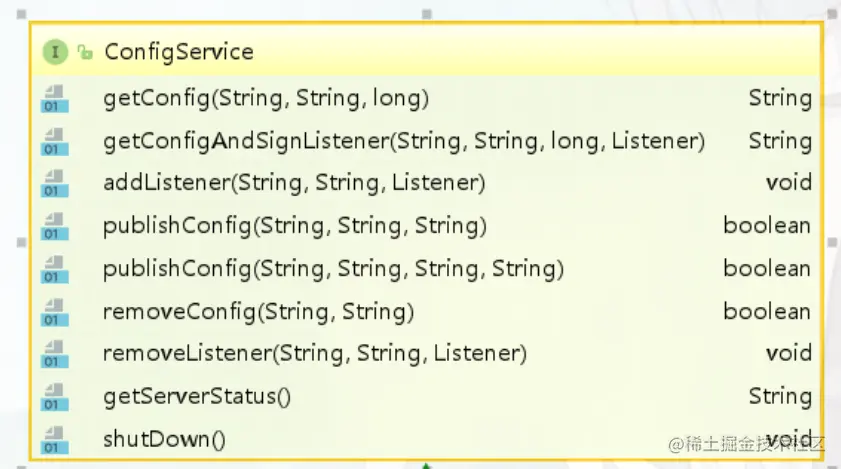Select getConfig(String, String, long) method
Viewport: 841px width, 469px height.
266,98
